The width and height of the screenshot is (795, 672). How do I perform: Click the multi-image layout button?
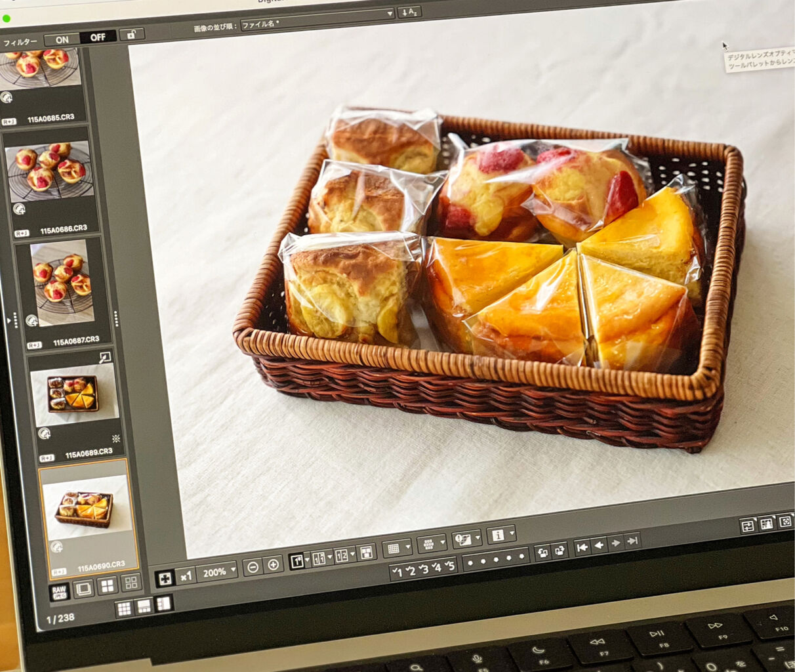[366, 552]
